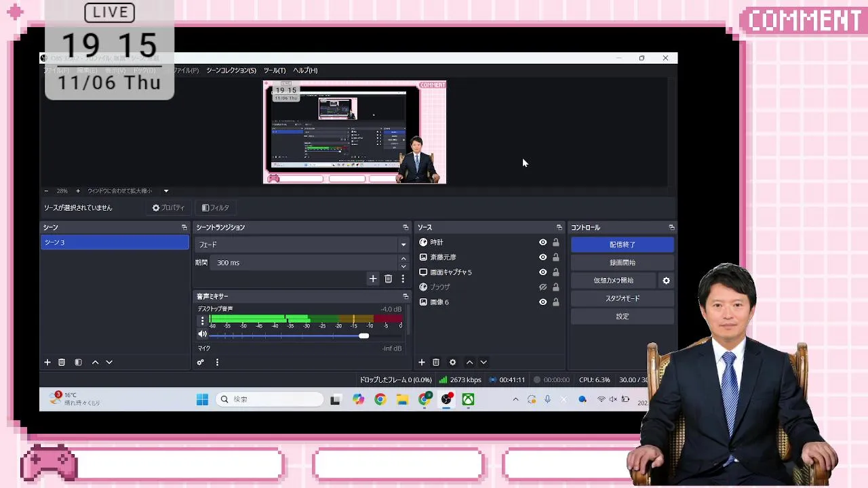Show hidden system tray icons chevron
Image resolution: width=868 pixels, height=488 pixels.
(x=515, y=400)
